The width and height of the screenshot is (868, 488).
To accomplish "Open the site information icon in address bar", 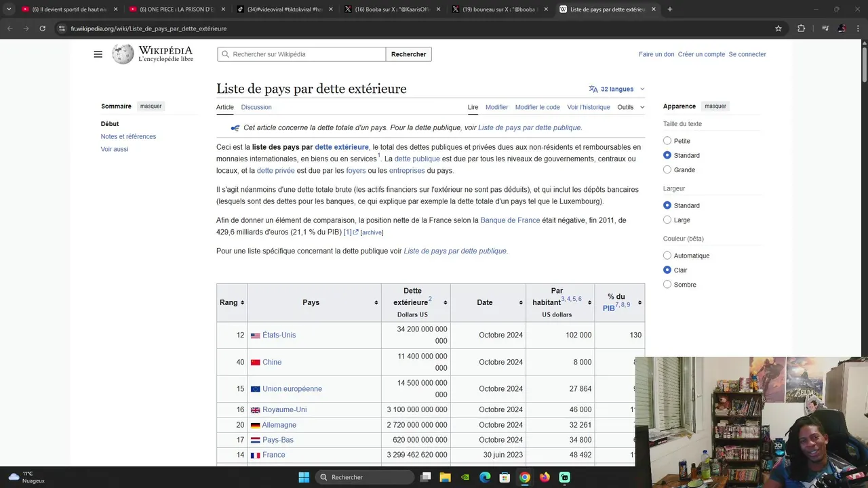I will pyautogui.click(x=62, y=28).
